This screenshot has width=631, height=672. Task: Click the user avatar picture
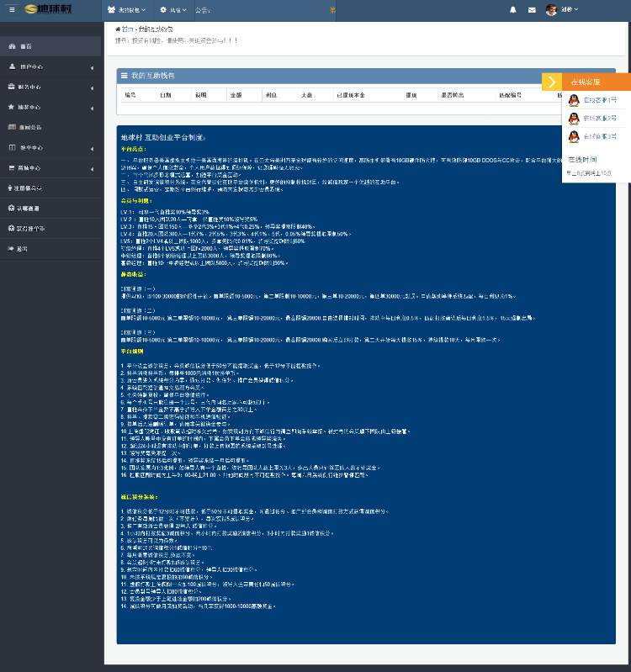(551, 10)
